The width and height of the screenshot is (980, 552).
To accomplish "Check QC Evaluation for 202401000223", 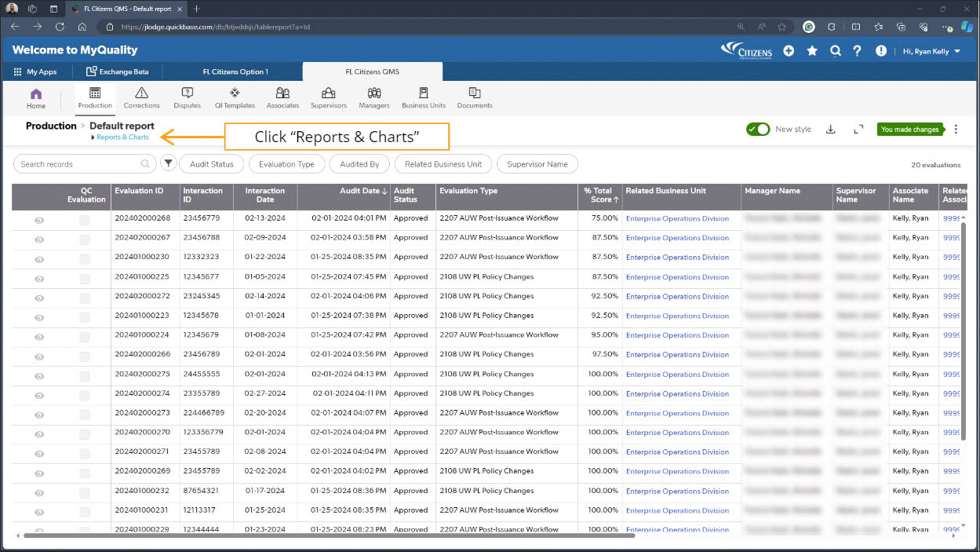I will (85, 317).
